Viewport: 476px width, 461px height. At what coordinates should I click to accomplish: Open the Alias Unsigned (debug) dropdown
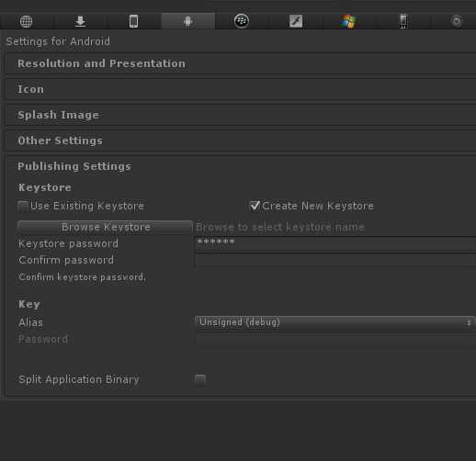coord(335,322)
